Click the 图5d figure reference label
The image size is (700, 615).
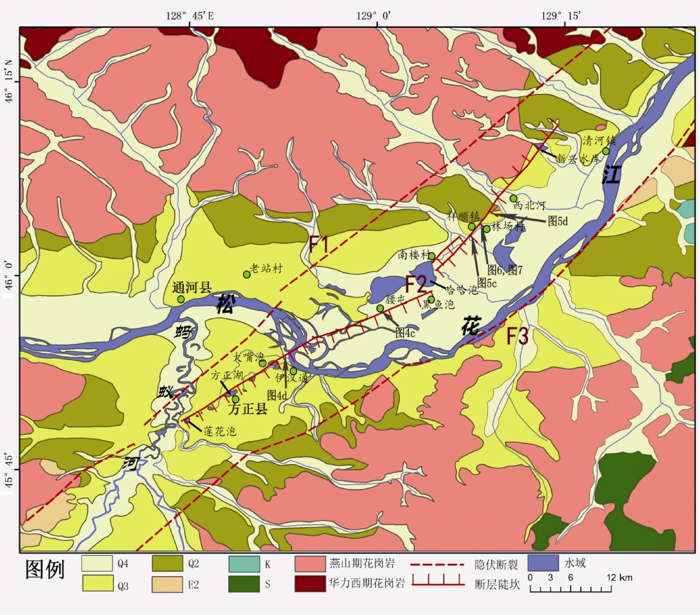pyautogui.click(x=558, y=221)
